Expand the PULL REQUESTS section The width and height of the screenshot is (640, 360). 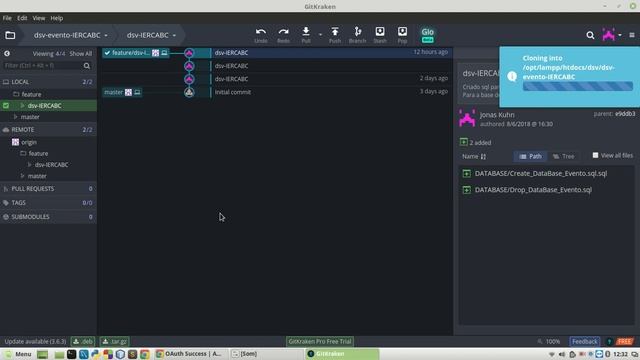[48, 189]
